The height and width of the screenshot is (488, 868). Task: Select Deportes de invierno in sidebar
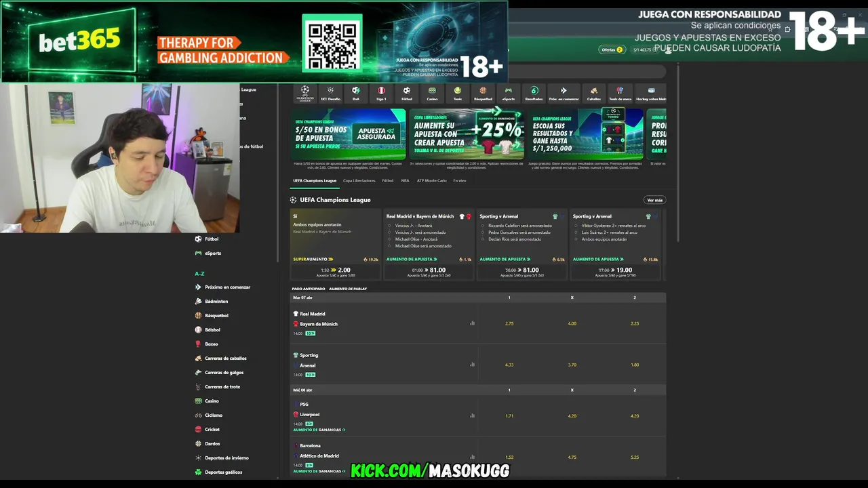[225, 457]
